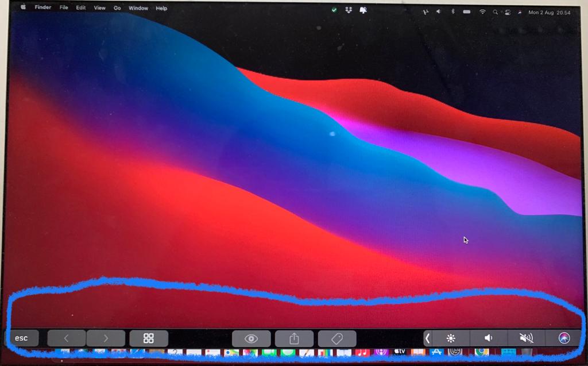Tap the brightness control on Touch Bar

tap(451, 338)
